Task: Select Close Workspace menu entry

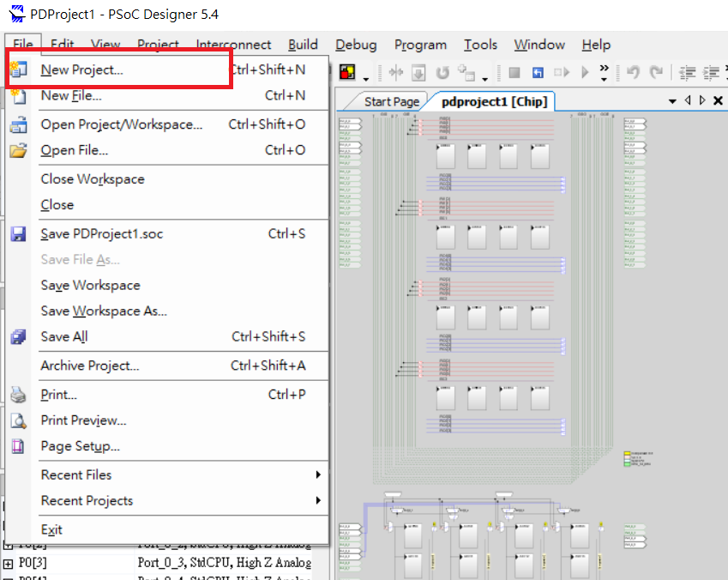Action: [x=167, y=179]
